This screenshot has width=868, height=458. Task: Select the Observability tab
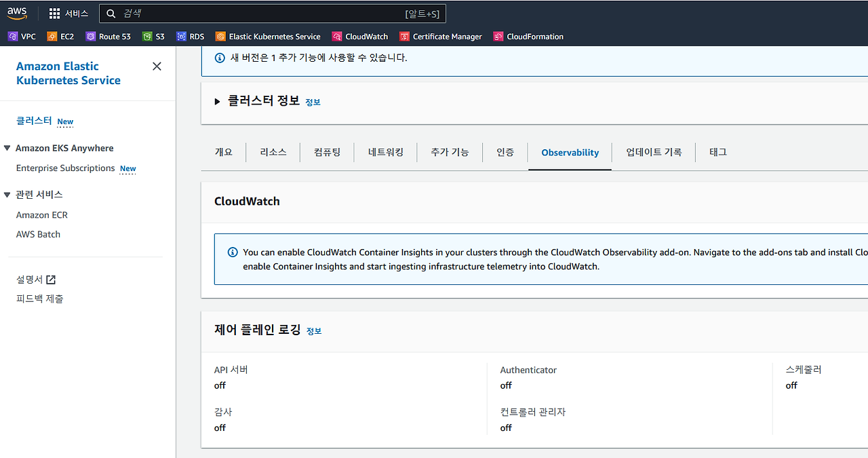point(570,153)
